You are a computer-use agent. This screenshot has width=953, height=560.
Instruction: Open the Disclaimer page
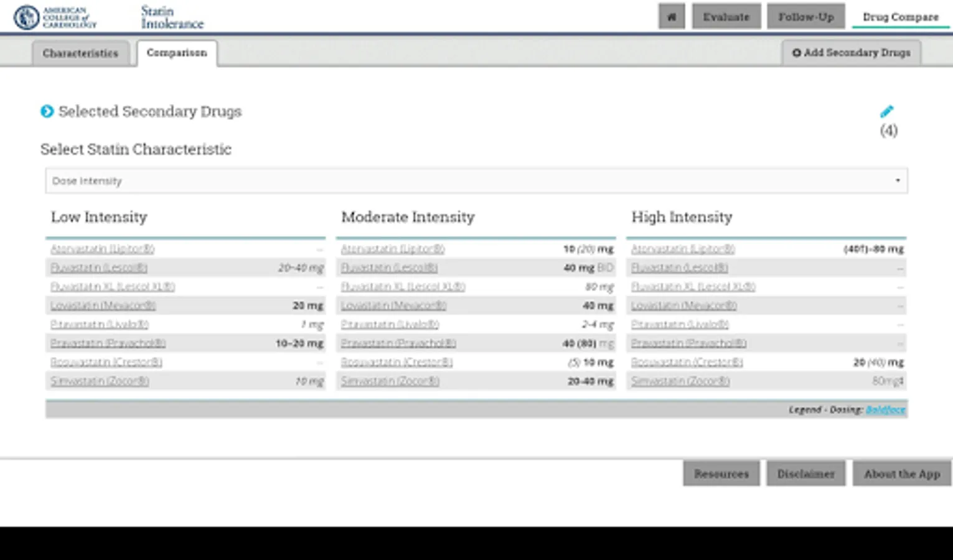coord(805,474)
